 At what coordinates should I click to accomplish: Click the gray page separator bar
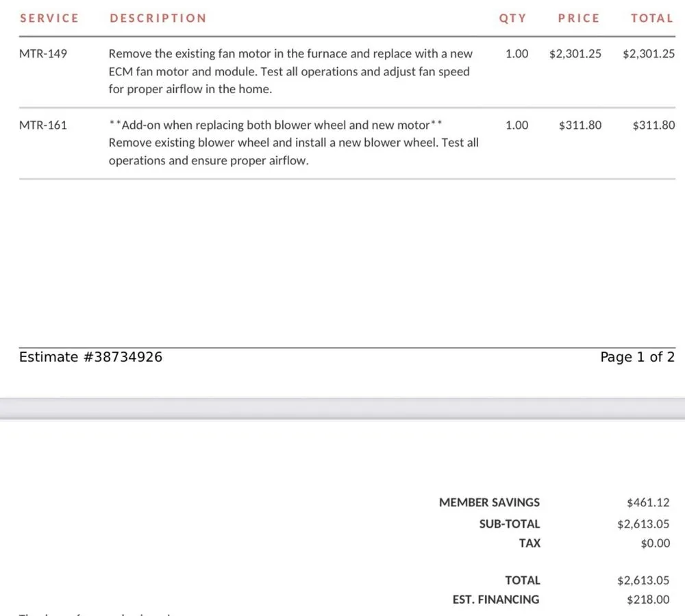point(342,408)
